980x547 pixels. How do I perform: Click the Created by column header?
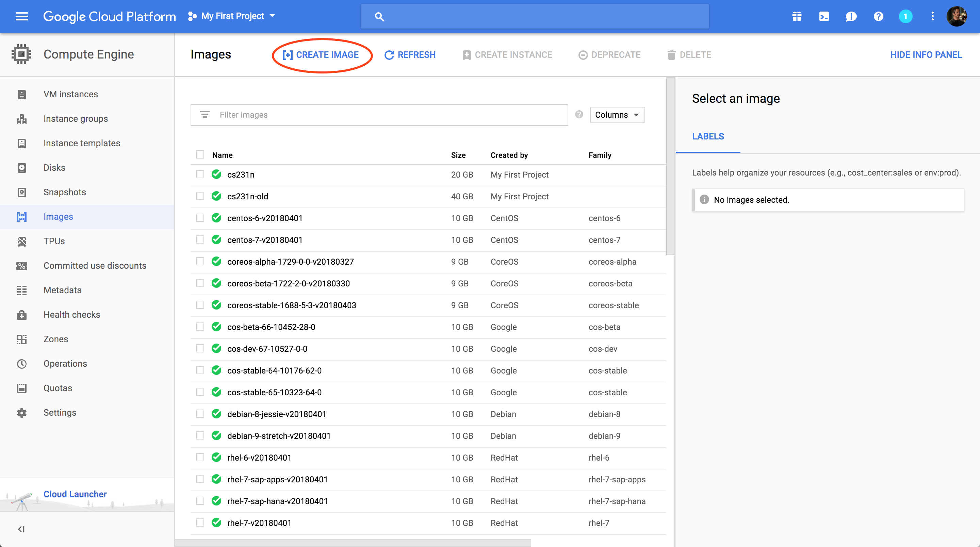(x=509, y=155)
